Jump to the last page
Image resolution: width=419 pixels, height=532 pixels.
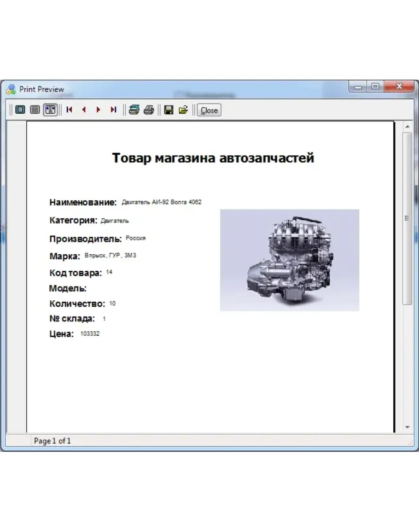pyautogui.click(x=113, y=110)
